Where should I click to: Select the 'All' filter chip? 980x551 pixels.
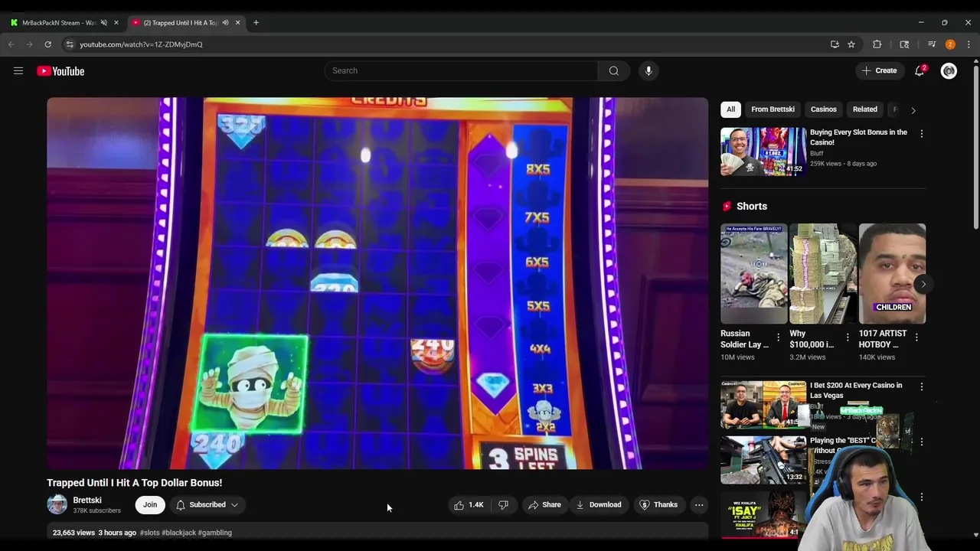[x=730, y=109]
